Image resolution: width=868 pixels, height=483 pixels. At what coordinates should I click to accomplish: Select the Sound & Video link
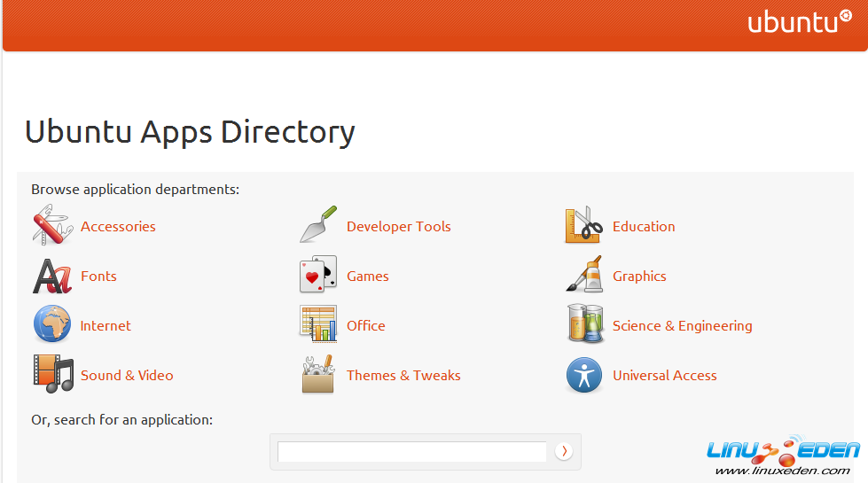pos(127,376)
